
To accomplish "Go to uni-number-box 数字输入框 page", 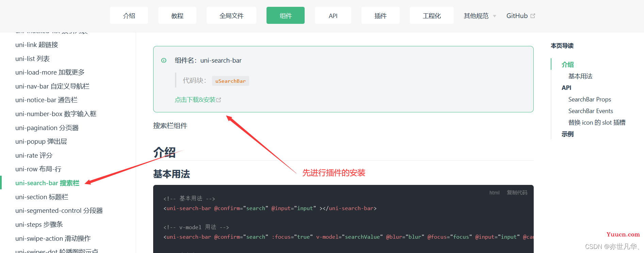I will coord(56,114).
